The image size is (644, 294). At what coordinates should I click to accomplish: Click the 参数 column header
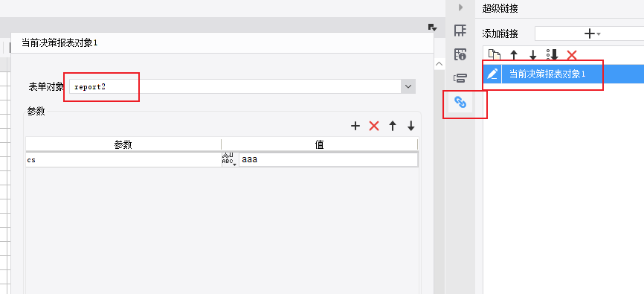(123, 144)
